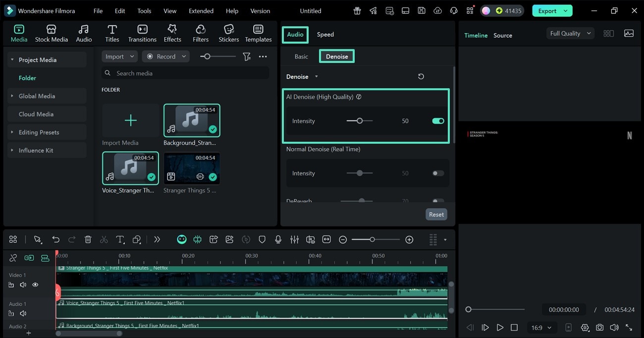Add Text via the T icon
This screenshot has height=338, width=644.
click(120, 239)
